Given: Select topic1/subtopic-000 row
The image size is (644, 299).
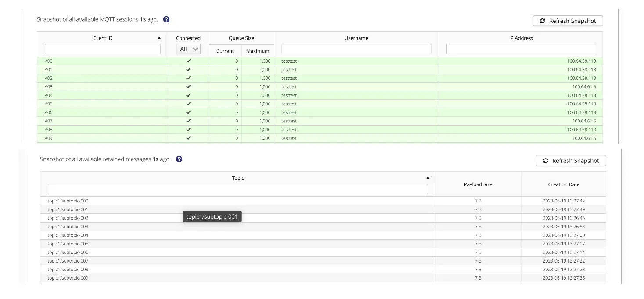Looking at the screenshot, I should [323, 201].
